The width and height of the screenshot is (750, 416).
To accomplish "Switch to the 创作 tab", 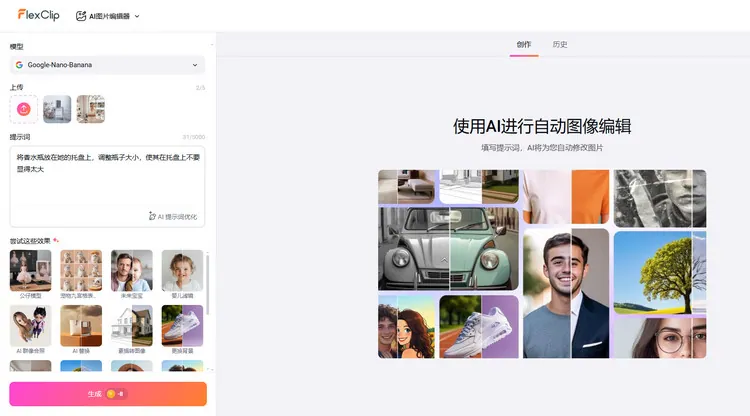I will pyautogui.click(x=524, y=44).
